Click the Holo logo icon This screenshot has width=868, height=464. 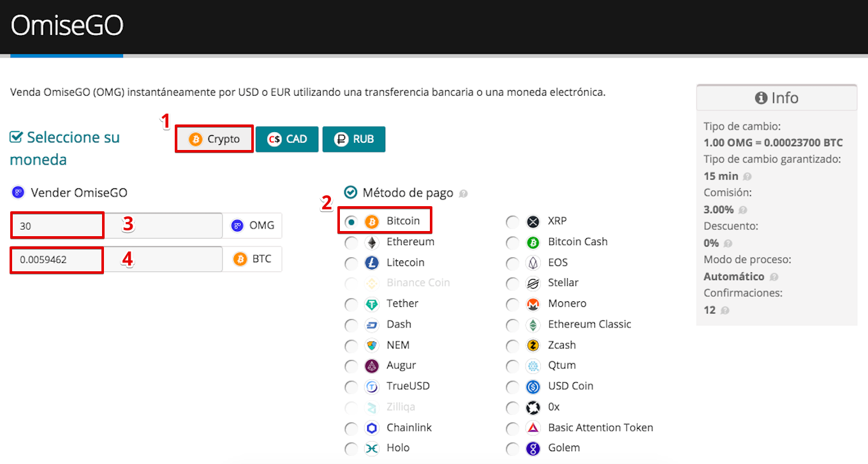coord(372,449)
